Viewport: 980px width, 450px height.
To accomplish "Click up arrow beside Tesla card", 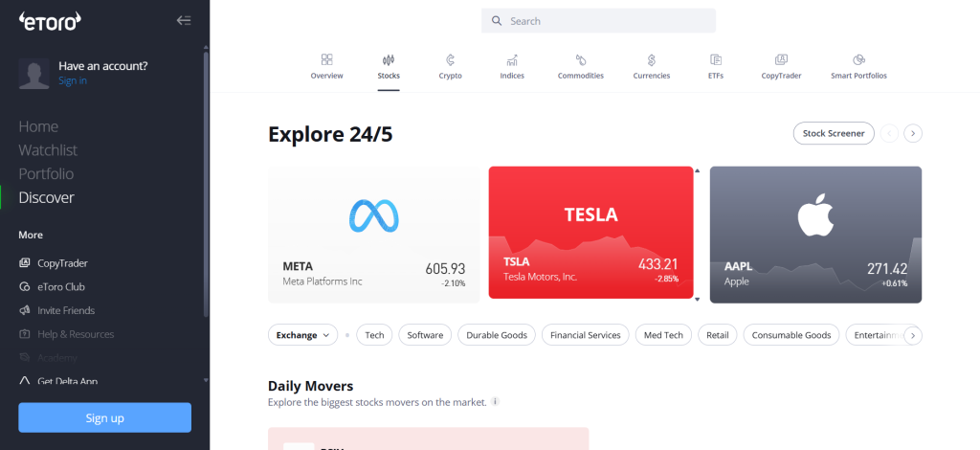I will point(698,170).
